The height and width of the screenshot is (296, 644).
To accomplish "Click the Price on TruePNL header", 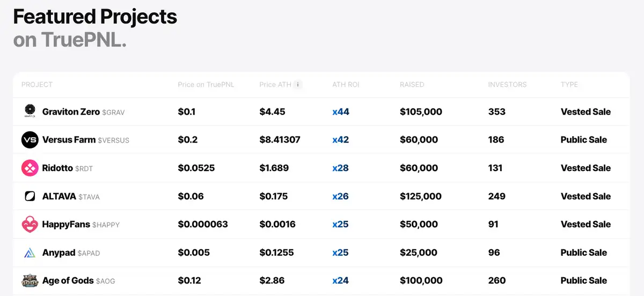I will tap(206, 85).
